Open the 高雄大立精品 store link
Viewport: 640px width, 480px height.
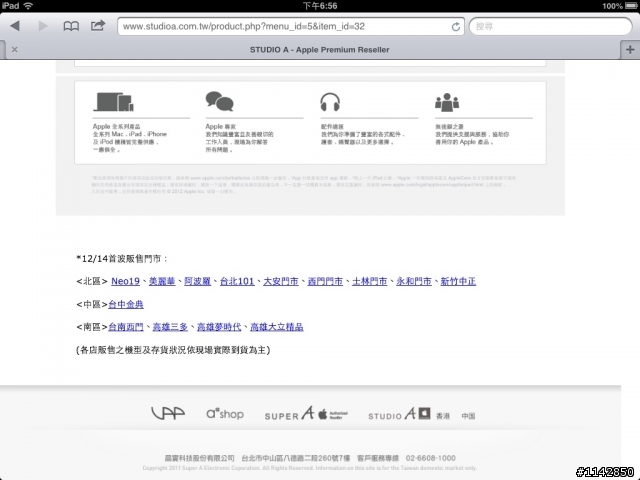(x=277, y=327)
